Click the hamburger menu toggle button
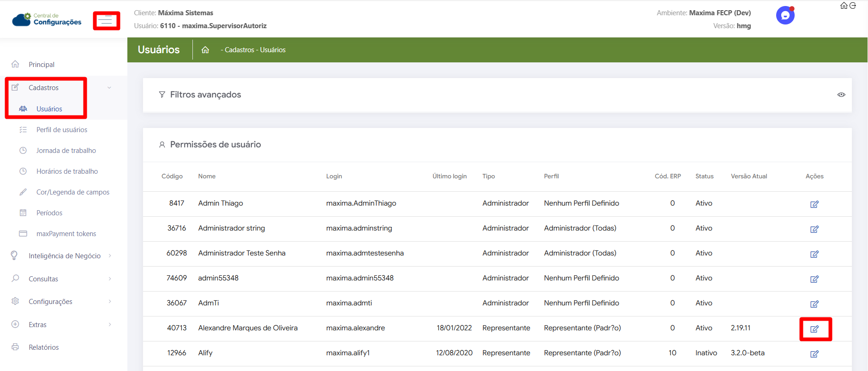This screenshot has width=868, height=371. pos(107,21)
